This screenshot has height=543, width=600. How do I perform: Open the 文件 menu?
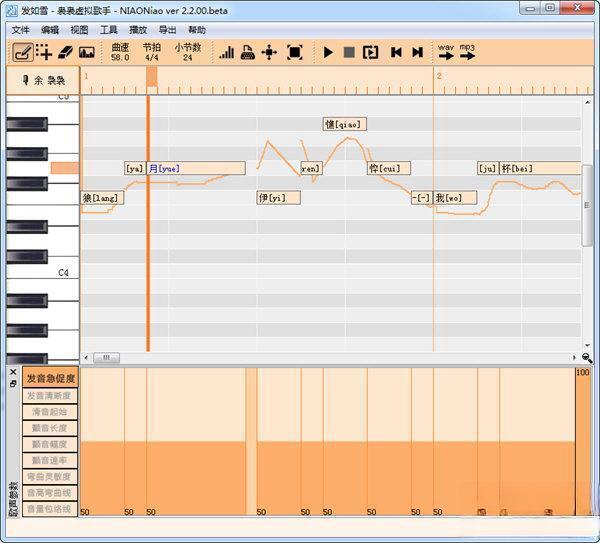coord(20,30)
